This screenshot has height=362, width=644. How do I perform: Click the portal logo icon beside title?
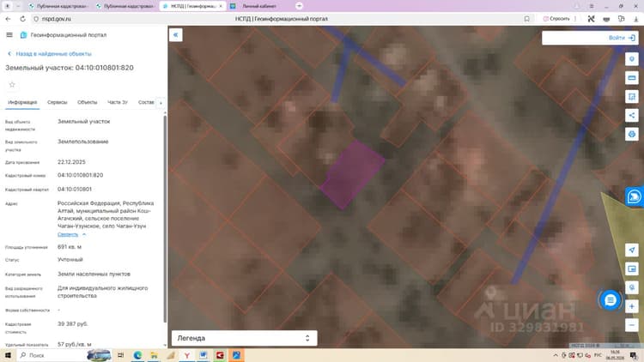[23, 35]
